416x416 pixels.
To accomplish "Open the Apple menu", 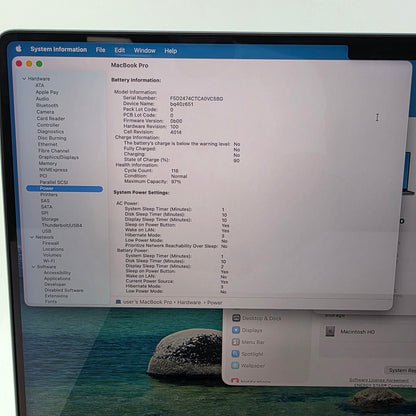I will (x=19, y=49).
